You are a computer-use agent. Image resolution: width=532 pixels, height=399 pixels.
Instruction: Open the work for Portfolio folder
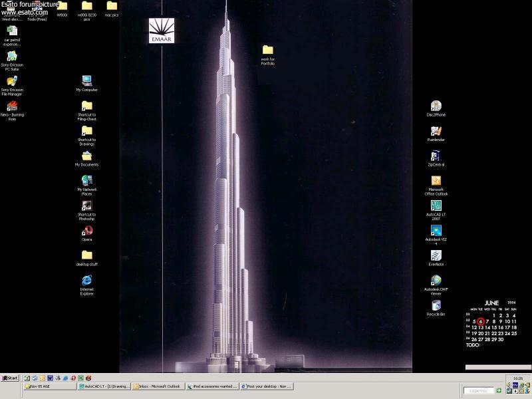(268, 55)
